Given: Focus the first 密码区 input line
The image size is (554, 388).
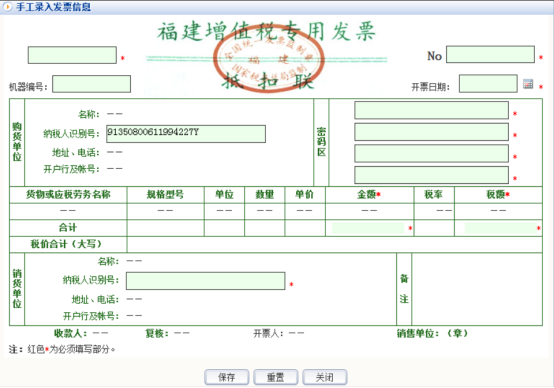Looking at the screenshot, I should click(x=431, y=110).
